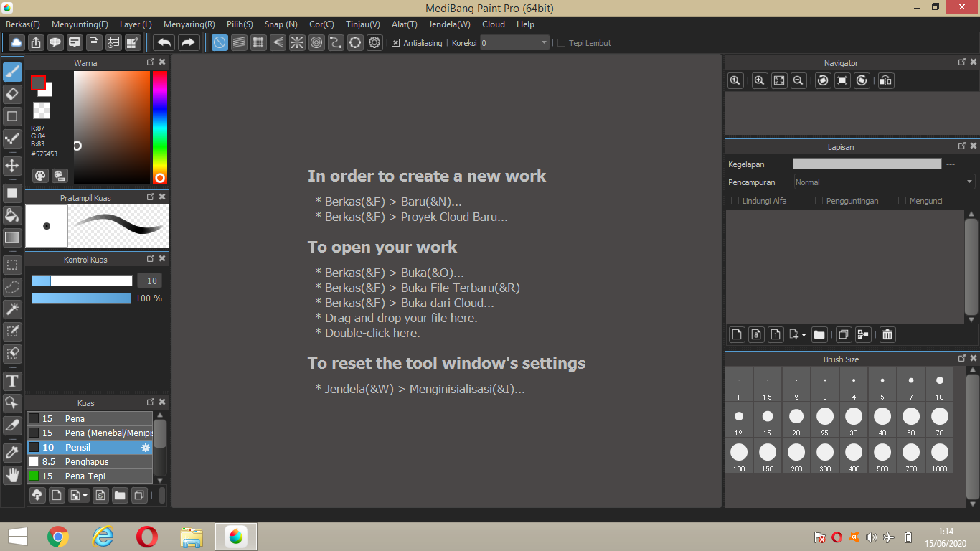The image size is (980, 551).
Task: Enable the radial snap icon
Action: (297, 42)
